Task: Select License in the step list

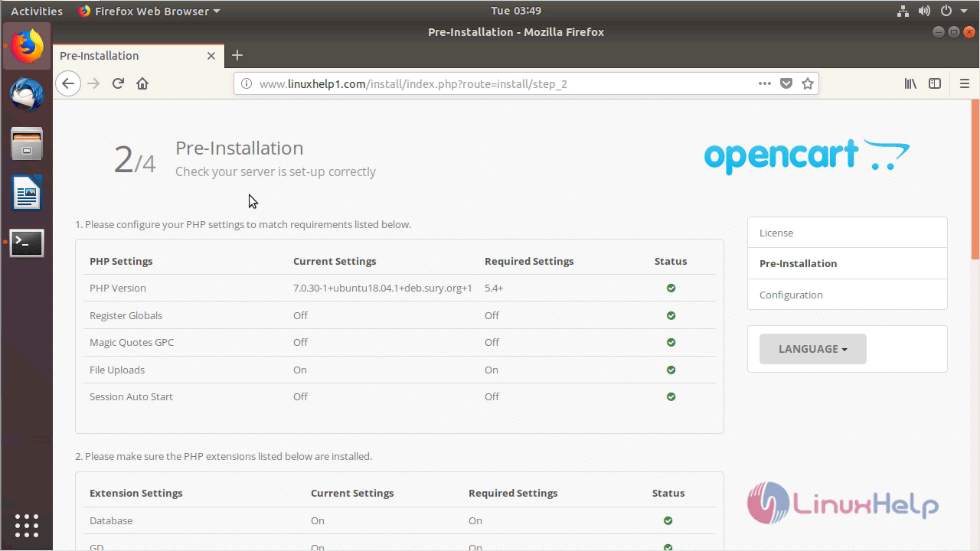Action: pos(848,233)
